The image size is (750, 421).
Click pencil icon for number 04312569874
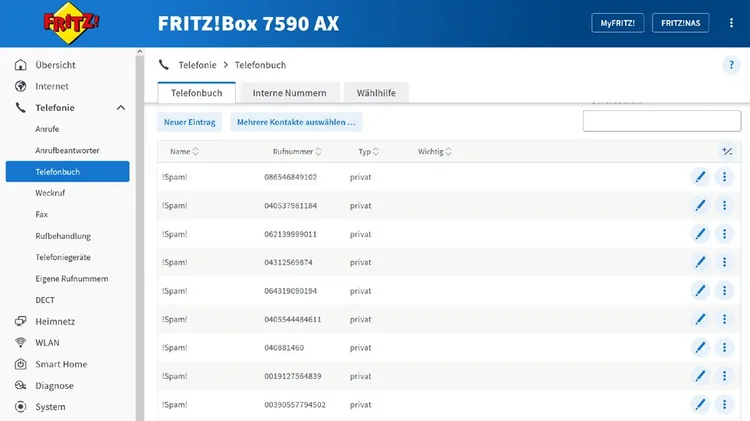click(700, 262)
